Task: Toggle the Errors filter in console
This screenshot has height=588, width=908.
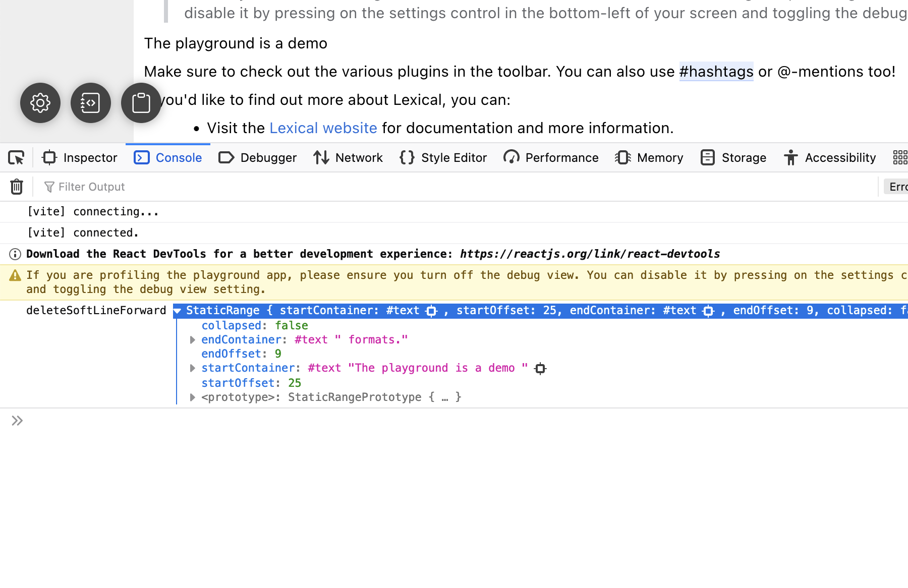Action: pos(897,187)
